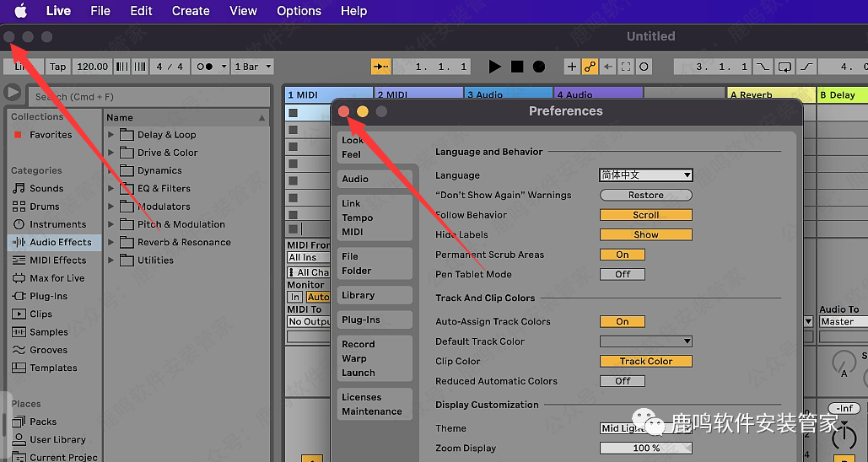Toggle Follow arrow button in transport
The height and width of the screenshot is (462, 868).
(x=381, y=67)
